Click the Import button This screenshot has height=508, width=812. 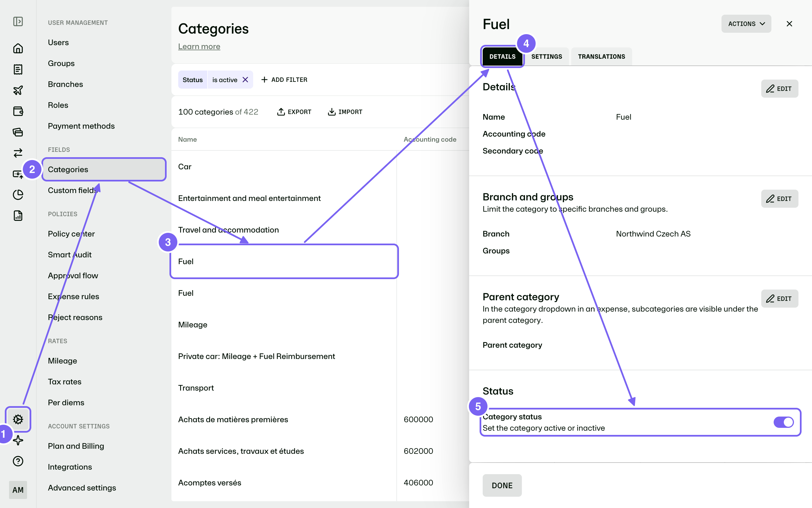(345, 112)
